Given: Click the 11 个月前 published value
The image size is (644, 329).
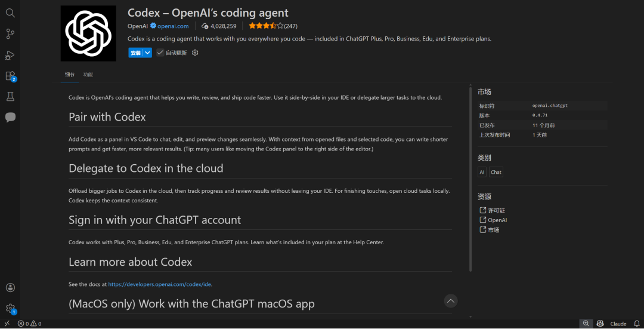Looking at the screenshot, I should click(543, 125).
